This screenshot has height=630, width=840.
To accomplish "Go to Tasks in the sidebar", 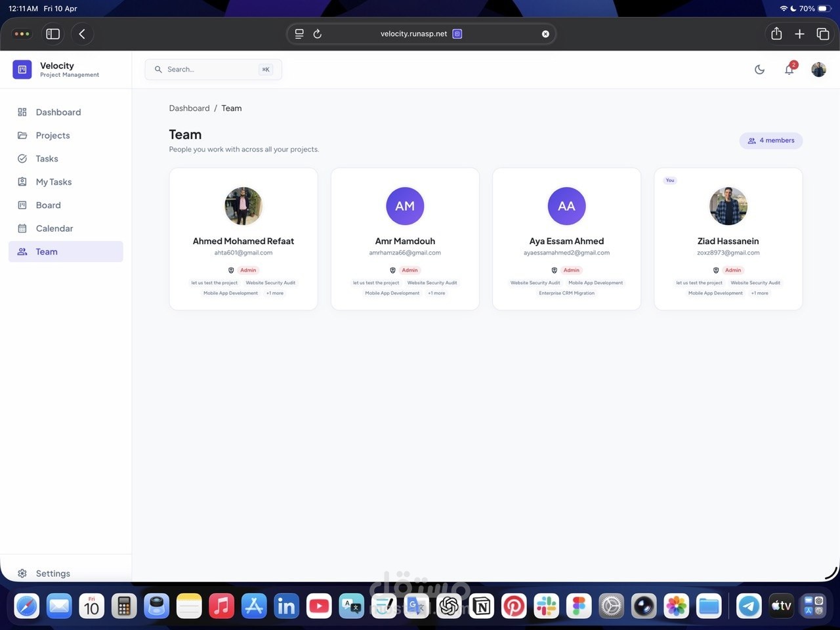I will pos(66,159).
